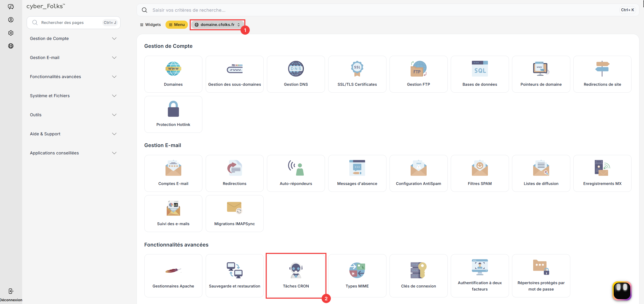Click the Déconnexion logout button
Screen dimensions: 644x304
click(11, 295)
